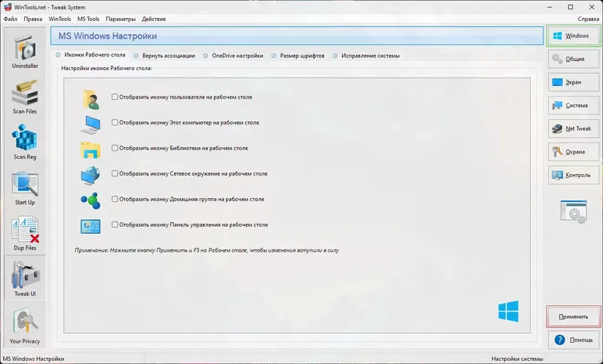Click the Настройки иконок Рабочего стола label
The height and width of the screenshot is (364, 603).
106,68
